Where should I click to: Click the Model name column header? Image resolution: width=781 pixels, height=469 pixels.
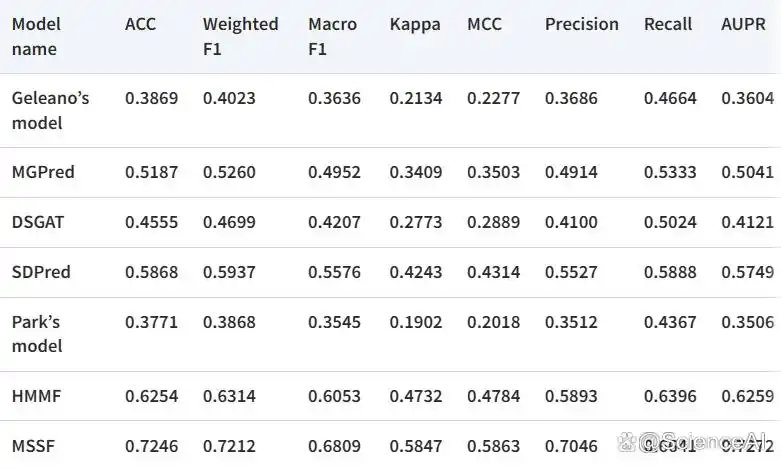pyautogui.click(x=36, y=36)
